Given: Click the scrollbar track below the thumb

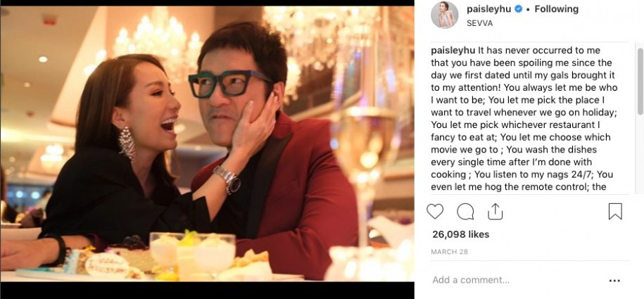Looking at the screenshot, I should coord(640,155).
